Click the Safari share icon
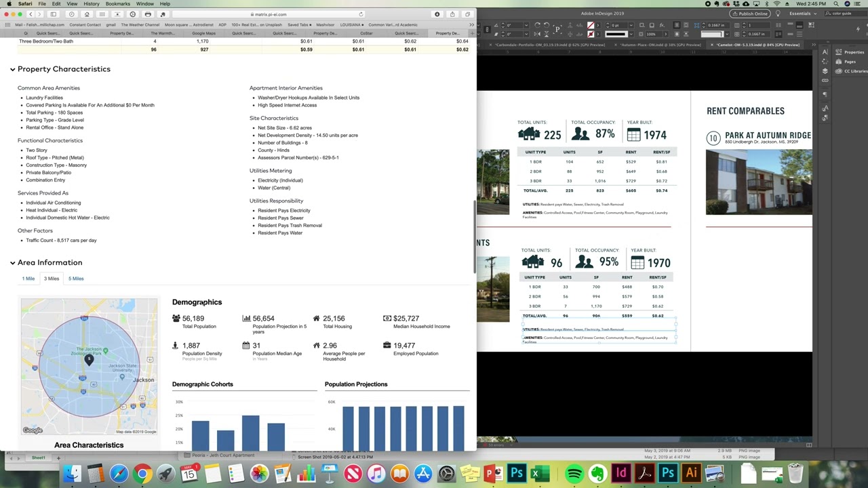 [x=452, y=14]
